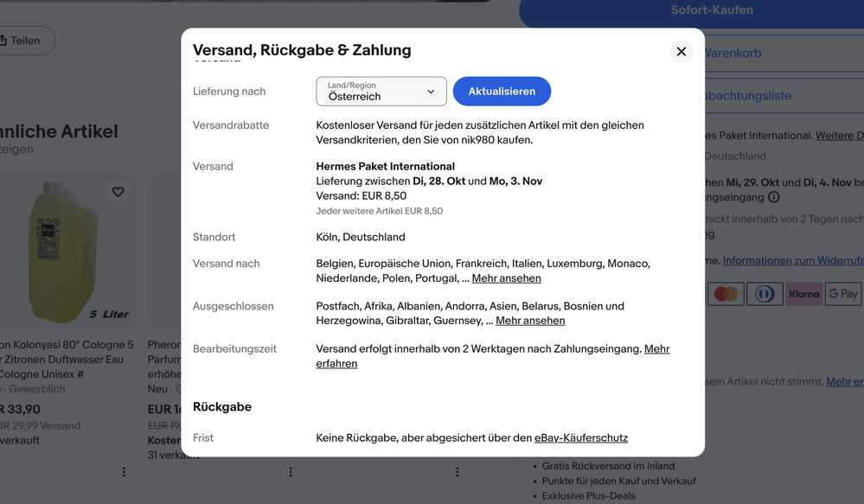Open the options menu on the third similar item
This screenshot has width=864, height=504.
[458, 472]
